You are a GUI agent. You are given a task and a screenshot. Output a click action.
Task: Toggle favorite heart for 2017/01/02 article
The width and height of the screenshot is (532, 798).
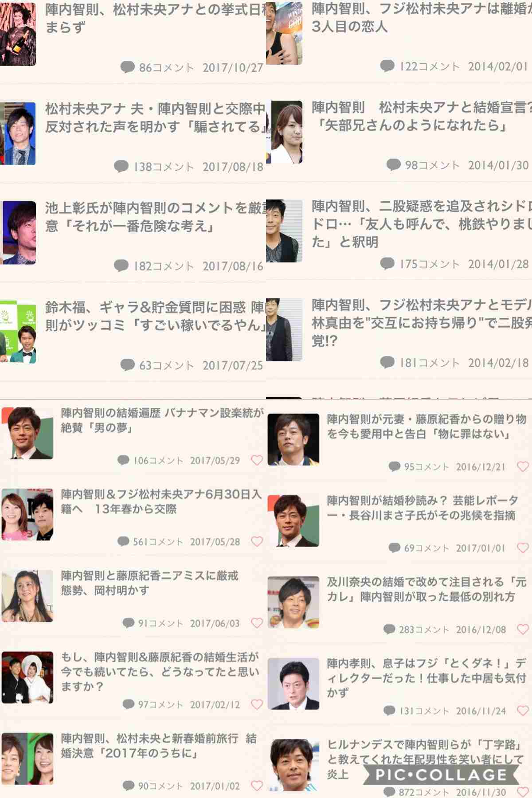[257, 786]
